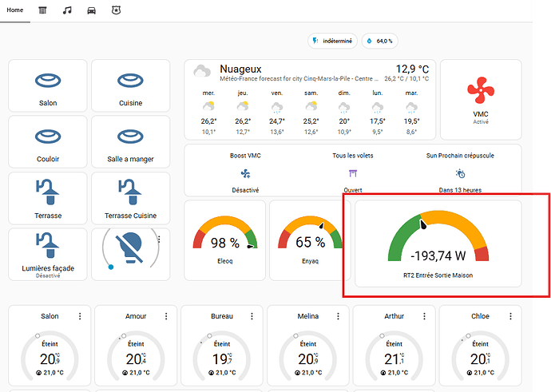551x392 pixels.
Task: Open RT2 Entrée Sortie Maison gauge
Action: point(438,244)
